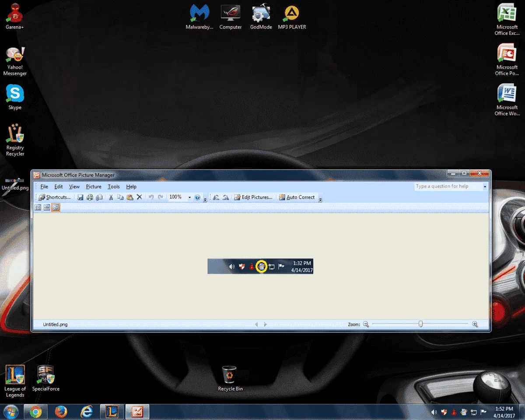Click Picture Manager taskbar button
The width and height of the screenshot is (525, 420).
pos(138,412)
